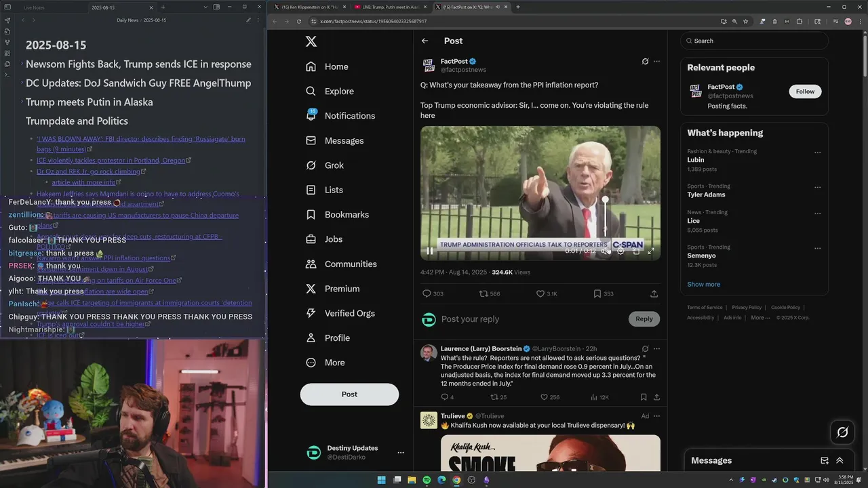This screenshot has height=488, width=868.
Task: Compose a new message in Messages drawer
Action: point(825,461)
